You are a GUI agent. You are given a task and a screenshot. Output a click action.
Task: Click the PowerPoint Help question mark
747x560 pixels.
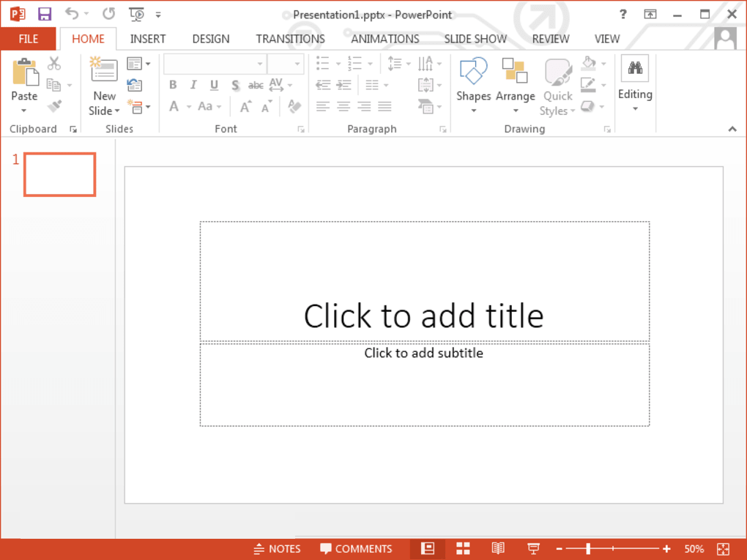tap(622, 15)
